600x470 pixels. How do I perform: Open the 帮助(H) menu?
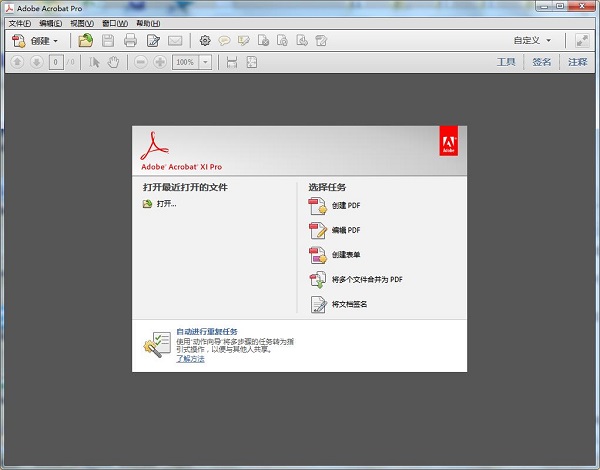[148, 24]
